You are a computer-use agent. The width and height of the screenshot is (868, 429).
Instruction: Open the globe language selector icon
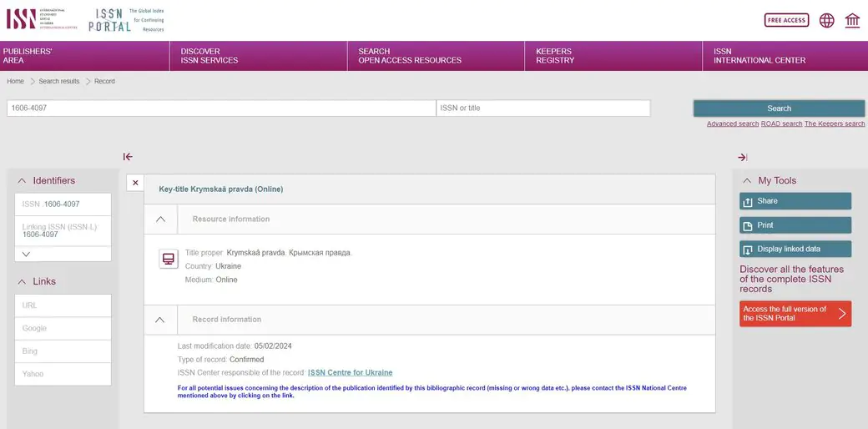click(826, 20)
